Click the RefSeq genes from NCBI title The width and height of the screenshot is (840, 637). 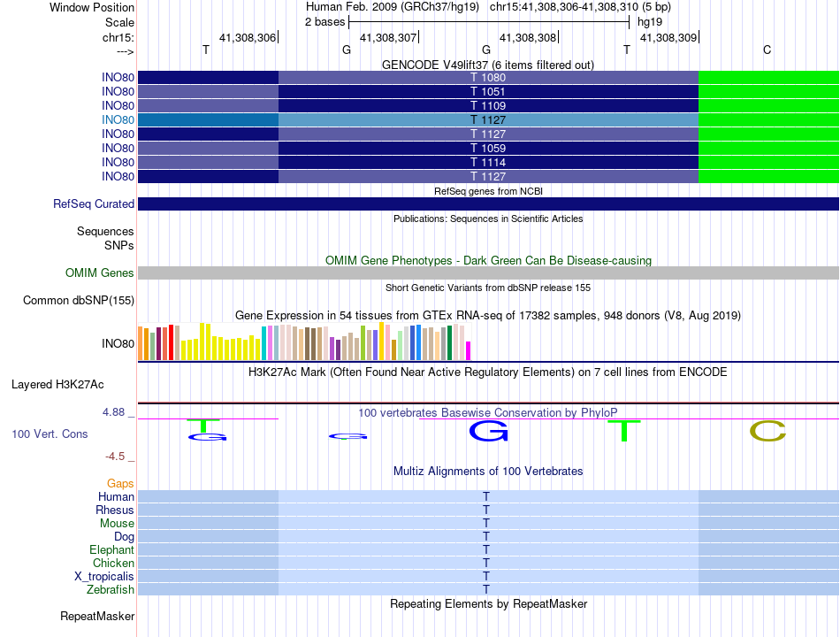(x=488, y=191)
